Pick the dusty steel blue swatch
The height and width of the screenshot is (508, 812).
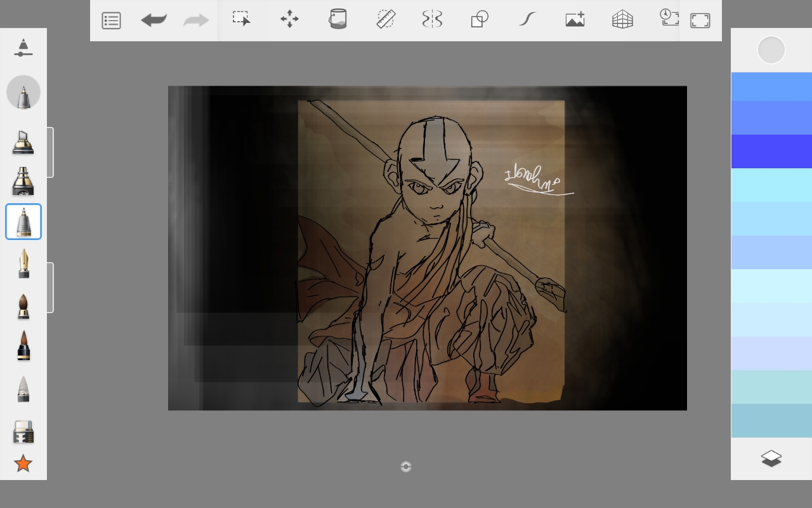click(x=771, y=420)
